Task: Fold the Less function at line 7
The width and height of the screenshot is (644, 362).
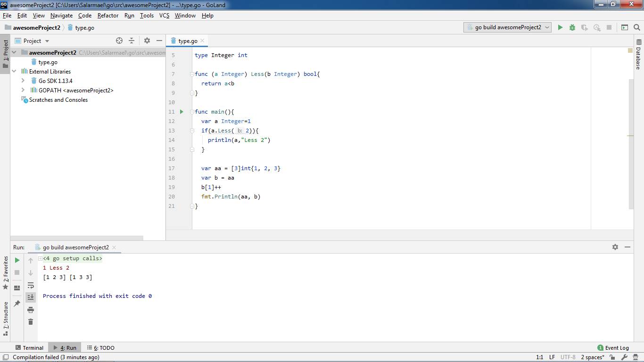Action: coord(192,74)
